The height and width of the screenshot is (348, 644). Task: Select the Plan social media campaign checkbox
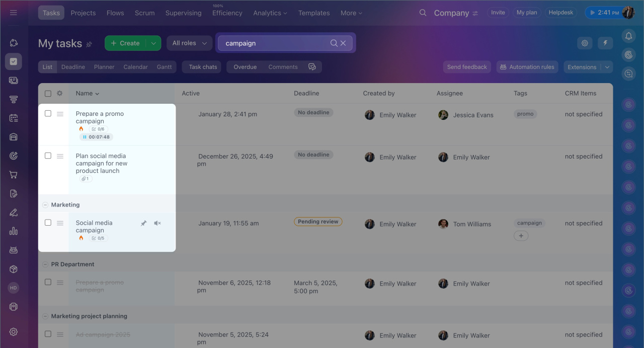(x=48, y=156)
